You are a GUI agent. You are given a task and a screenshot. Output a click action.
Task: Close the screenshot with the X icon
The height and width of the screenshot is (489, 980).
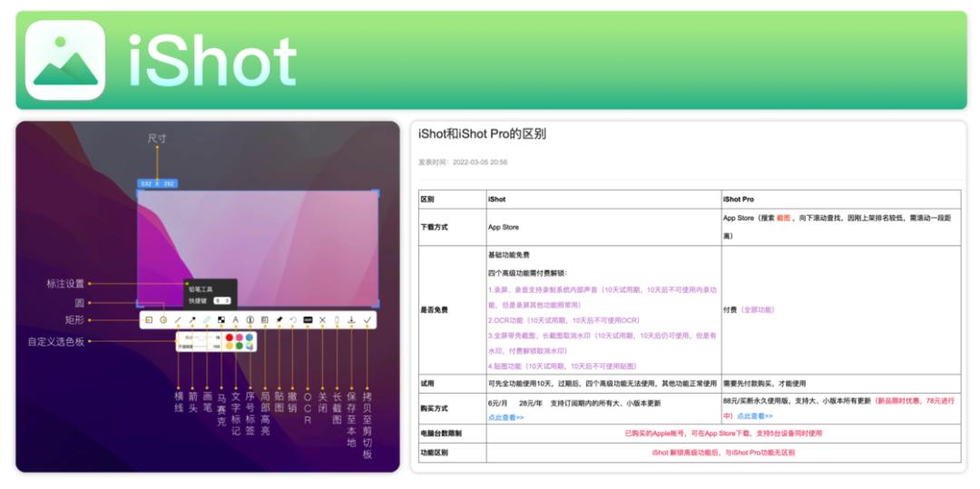[322, 319]
